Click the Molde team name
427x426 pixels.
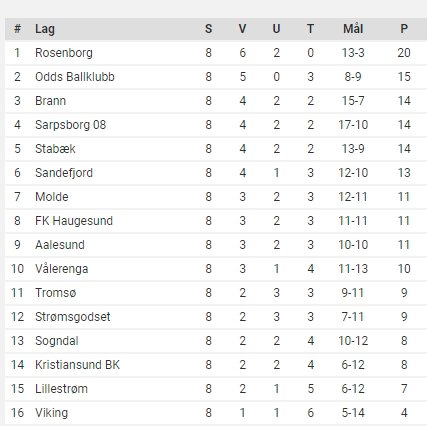click(x=52, y=197)
